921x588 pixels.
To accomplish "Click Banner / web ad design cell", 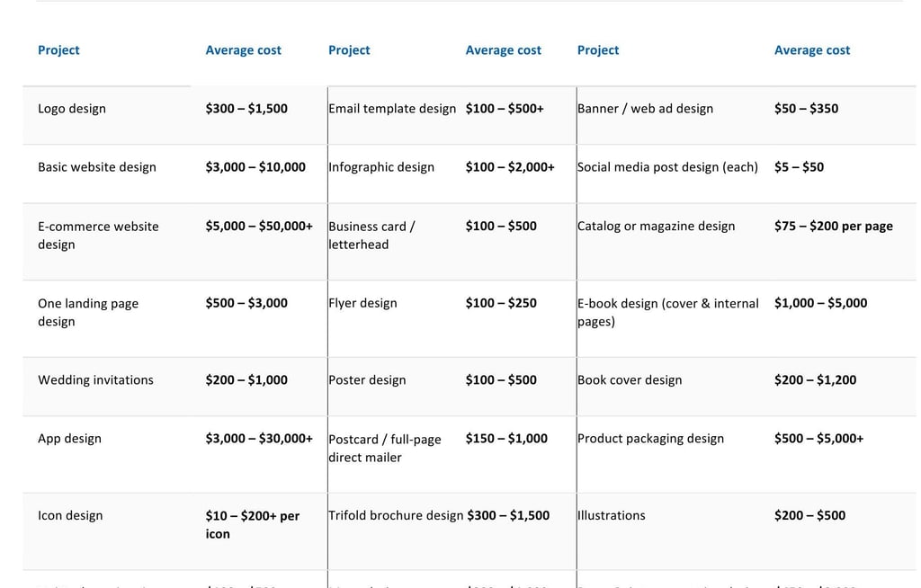I will click(x=645, y=109).
